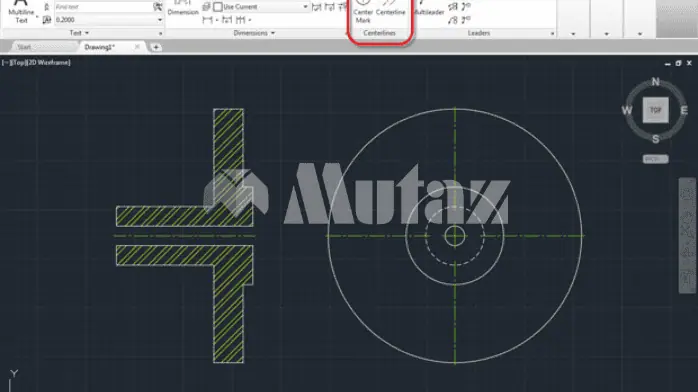Click the find text search icon

(x=158, y=7)
